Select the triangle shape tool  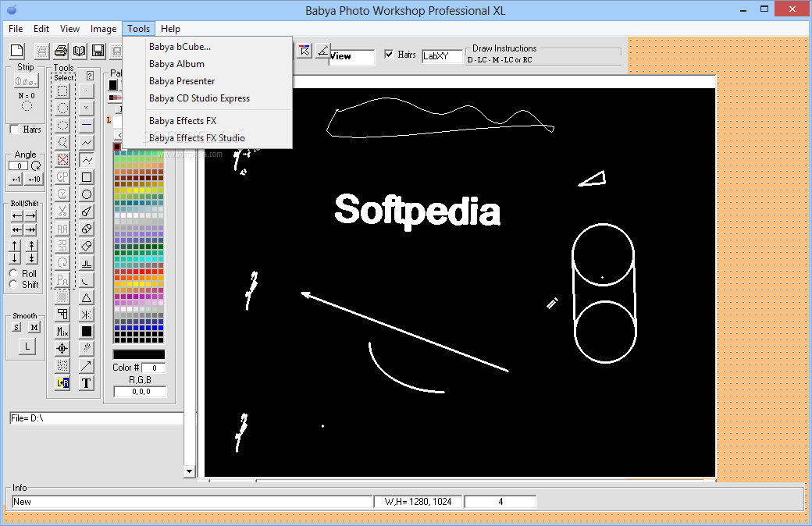pos(87,297)
